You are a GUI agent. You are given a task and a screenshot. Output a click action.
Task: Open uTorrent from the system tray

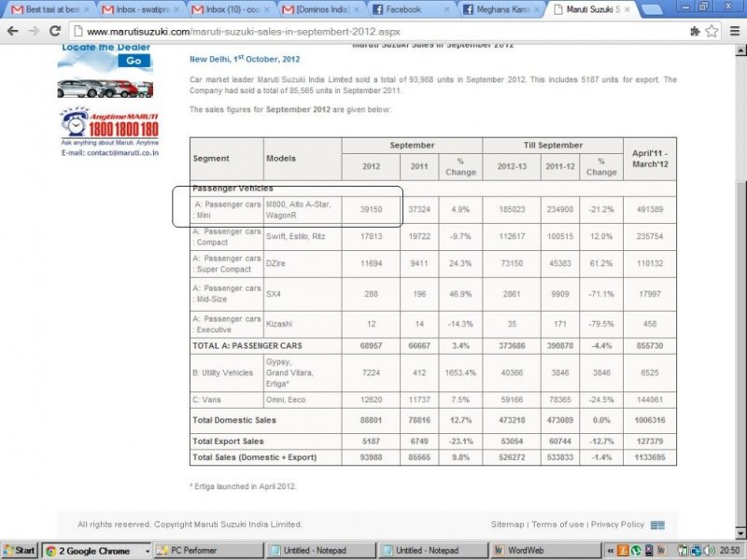point(636,551)
